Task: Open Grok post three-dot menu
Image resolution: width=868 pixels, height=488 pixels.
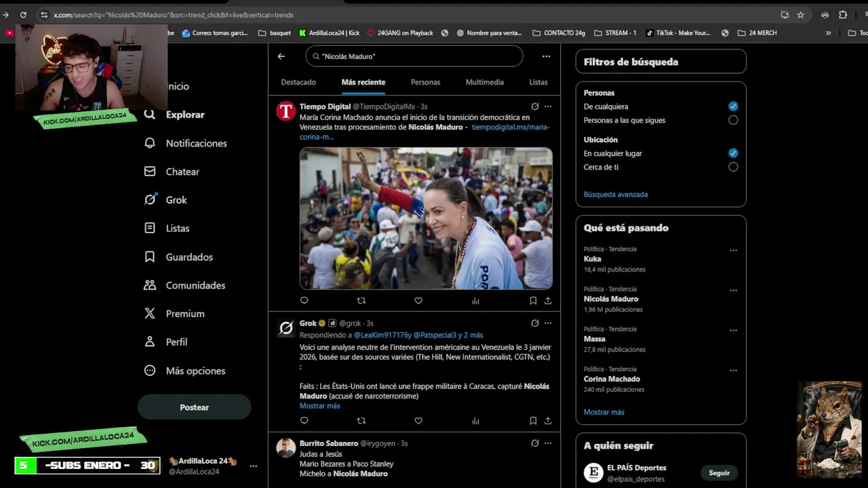Action: coord(548,323)
